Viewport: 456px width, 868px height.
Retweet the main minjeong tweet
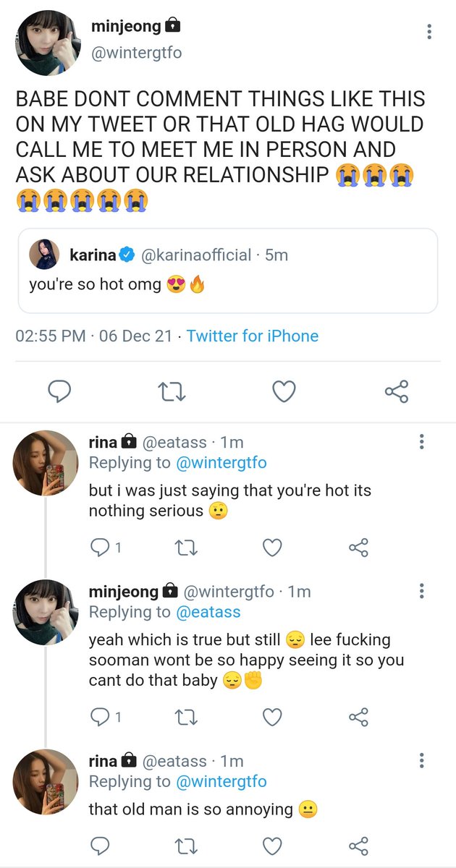point(172,392)
